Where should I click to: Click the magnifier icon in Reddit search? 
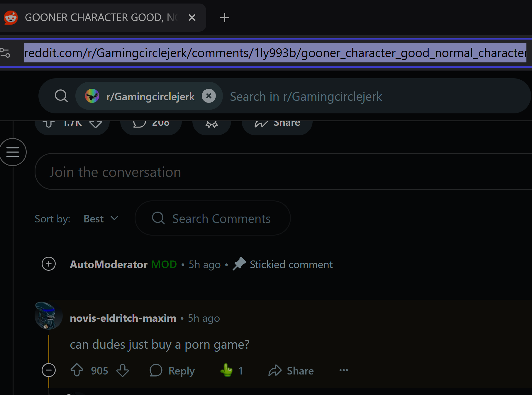click(61, 96)
